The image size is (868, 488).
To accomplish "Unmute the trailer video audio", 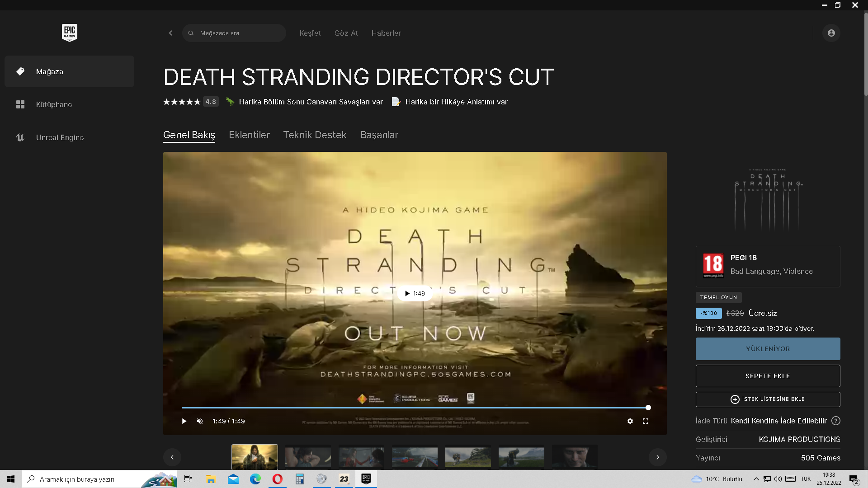I will tap(200, 421).
